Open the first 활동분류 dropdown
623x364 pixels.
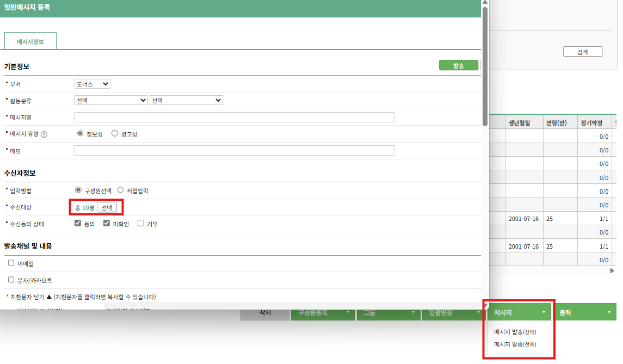pos(111,100)
